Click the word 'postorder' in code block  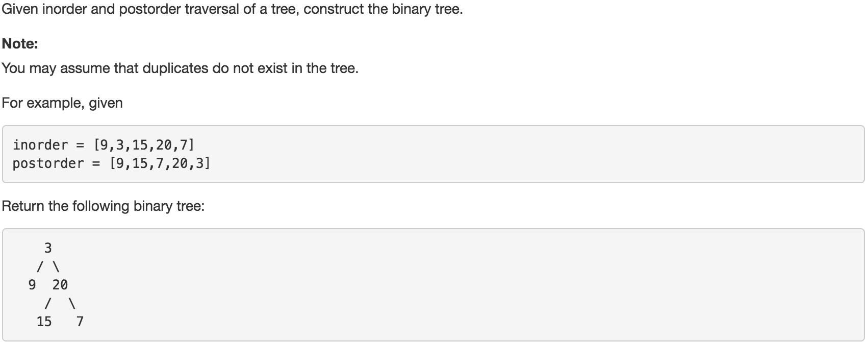tap(48, 163)
